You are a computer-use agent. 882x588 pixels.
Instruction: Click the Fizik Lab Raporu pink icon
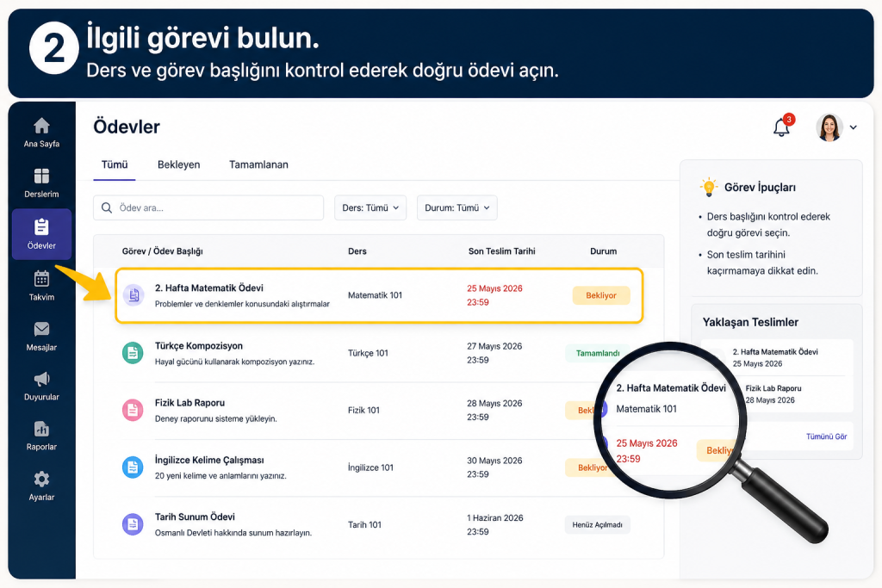(133, 411)
